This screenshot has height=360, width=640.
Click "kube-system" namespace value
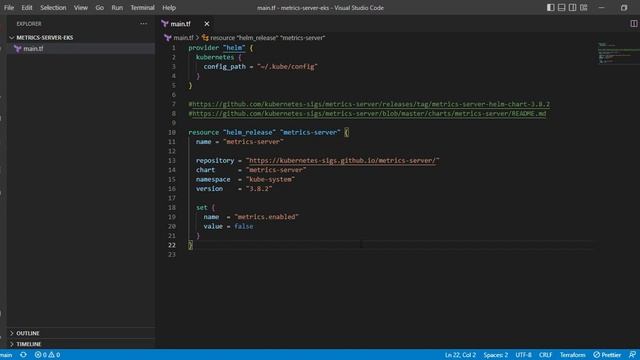pyautogui.click(x=270, y=179)
